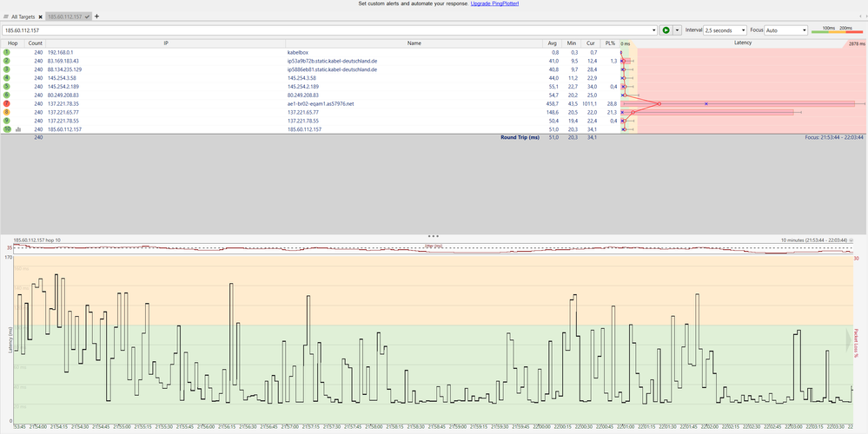Click the three-dot panel splitter handle
The image size is (868, 434).
(434, 236)
